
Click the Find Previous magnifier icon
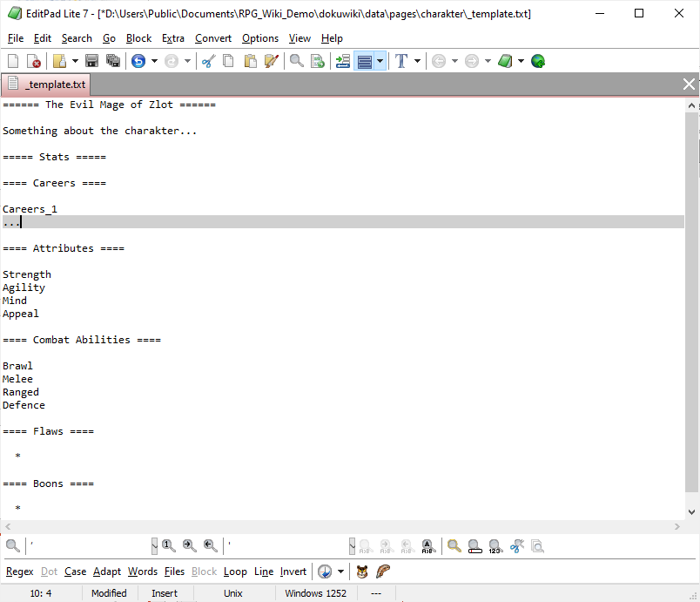pos(211,545)
